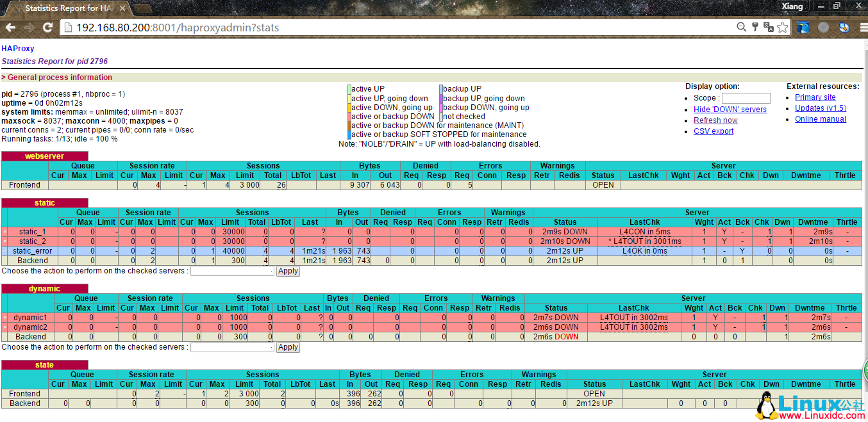Activate the Hide 'DOWN' servers link
This screenshot has width=868, height=422.
[730, 110]
